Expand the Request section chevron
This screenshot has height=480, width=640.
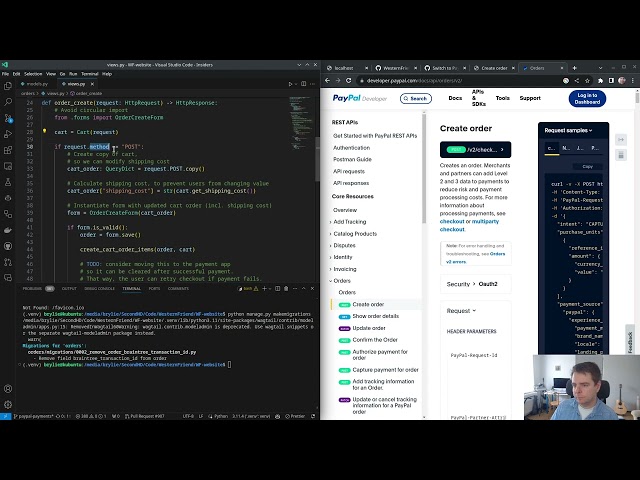point(474,311)
